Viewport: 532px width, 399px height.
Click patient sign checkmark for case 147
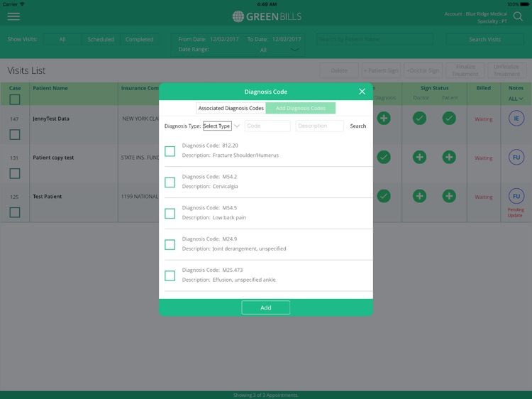point(449,118)
